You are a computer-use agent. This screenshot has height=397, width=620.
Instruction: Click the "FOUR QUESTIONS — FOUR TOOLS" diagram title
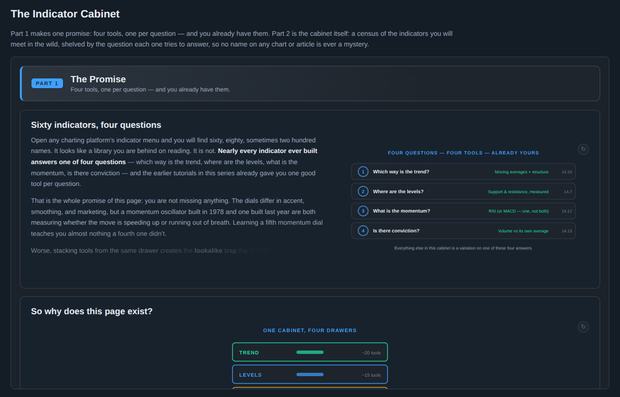[463, 153]
